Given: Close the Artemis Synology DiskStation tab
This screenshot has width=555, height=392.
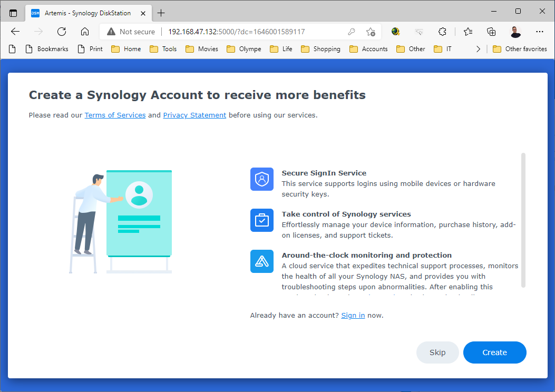Looking at the screenshot, I should [143, 13].
